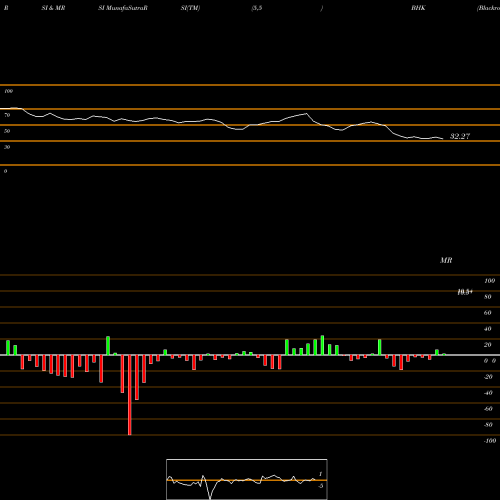The image size is (500, 500).
Task: Click the 60 label on MR right axis
Action: tap(488, 313)
